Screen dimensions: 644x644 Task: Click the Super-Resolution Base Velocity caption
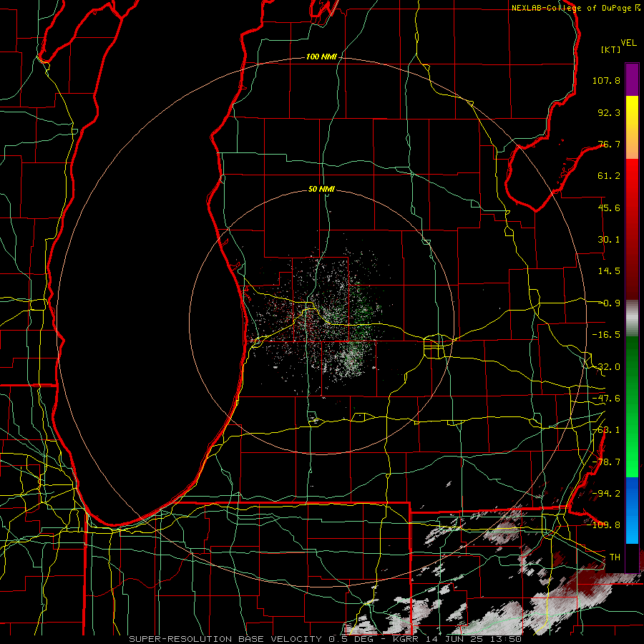(326, 639)
